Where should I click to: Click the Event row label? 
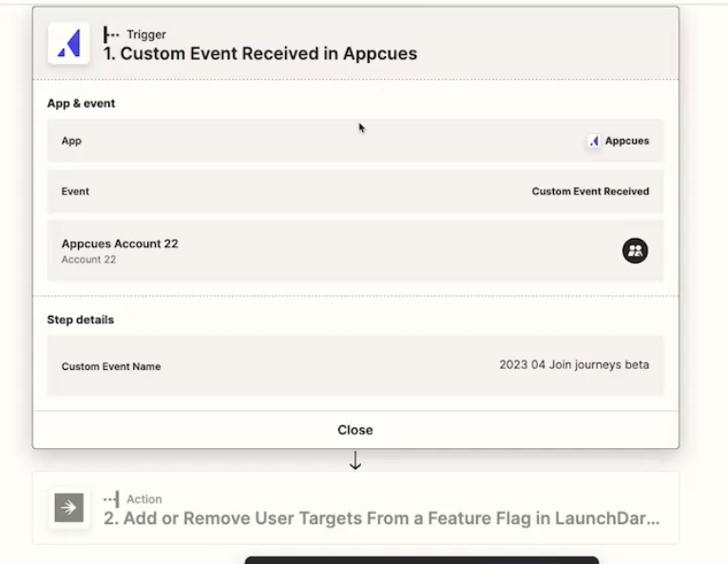[75, 191]
